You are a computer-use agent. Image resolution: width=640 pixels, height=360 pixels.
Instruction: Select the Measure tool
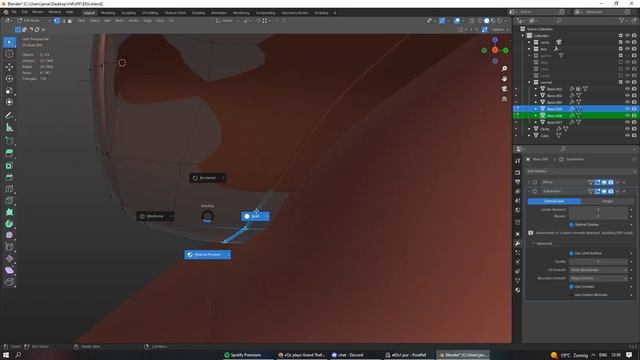[9, 128]
